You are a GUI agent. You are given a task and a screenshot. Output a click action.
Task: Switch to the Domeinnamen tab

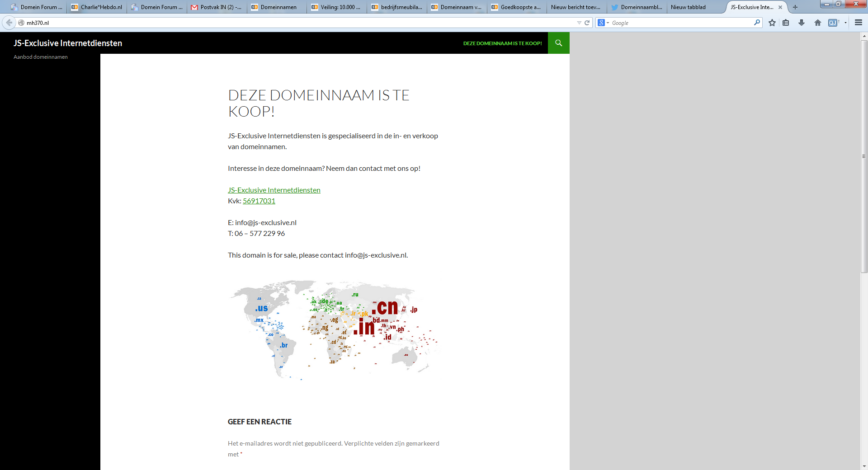coord(277,7)
